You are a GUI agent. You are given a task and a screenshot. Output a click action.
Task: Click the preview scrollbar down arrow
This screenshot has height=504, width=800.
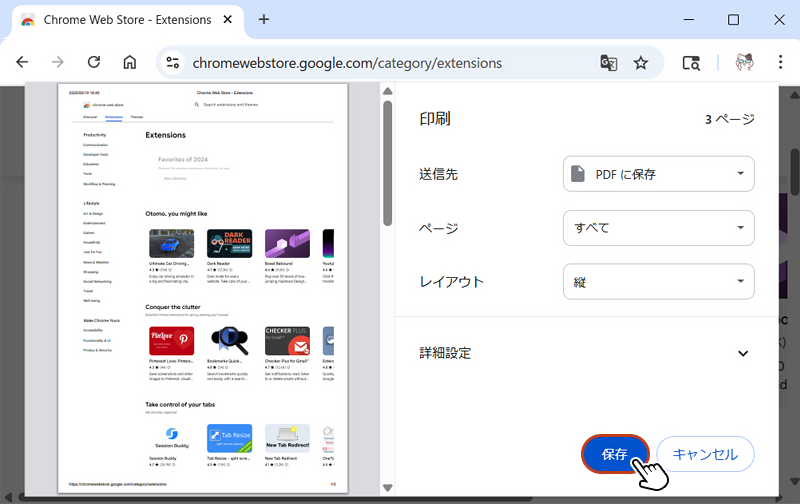(x=388, y=488)
